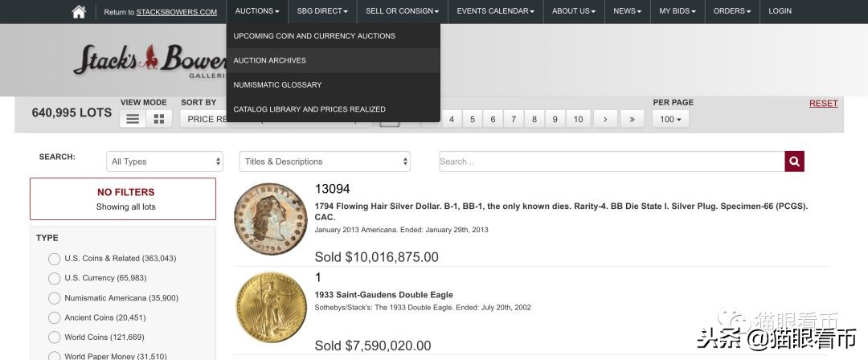Choose Upcoming Coin and Currency Auctions
Image resolution: width=868 pixels, height=360 pixels.
[334, 36]
